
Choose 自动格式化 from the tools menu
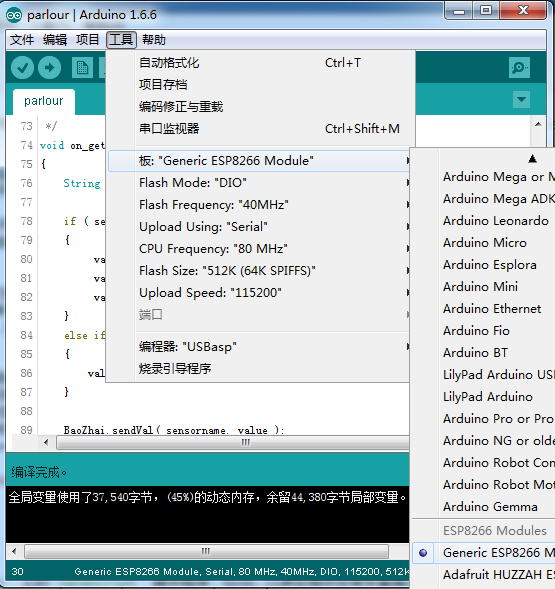pos(259,63)
